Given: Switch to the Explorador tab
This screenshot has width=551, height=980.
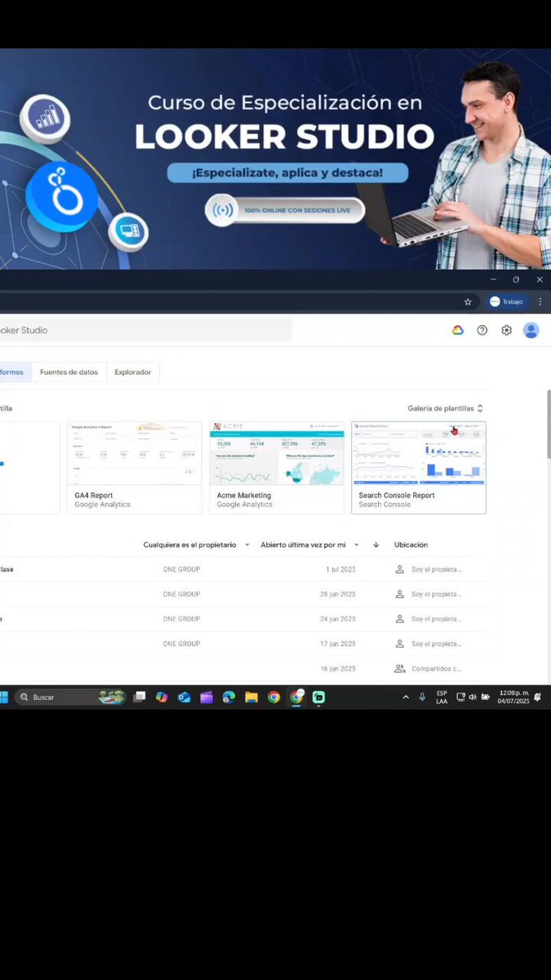Looking at the screenshot, I should pos(133,372).
